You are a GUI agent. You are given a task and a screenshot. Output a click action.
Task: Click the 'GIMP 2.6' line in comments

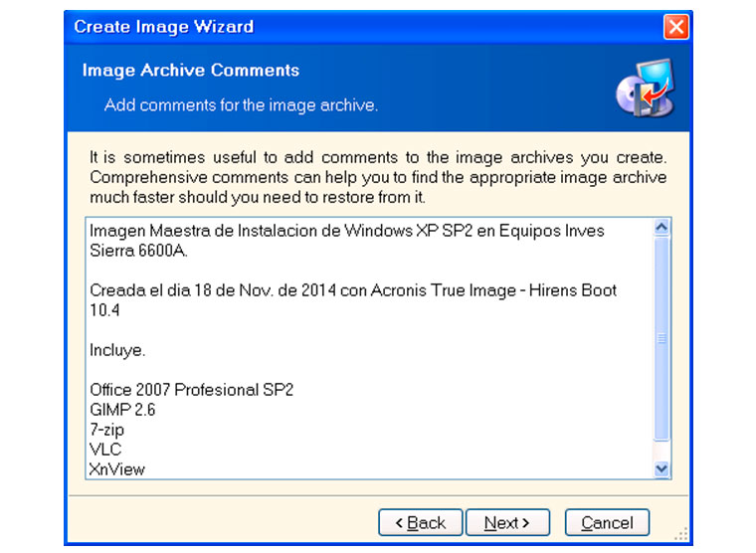pyautogui.click(x=122, y=410)
